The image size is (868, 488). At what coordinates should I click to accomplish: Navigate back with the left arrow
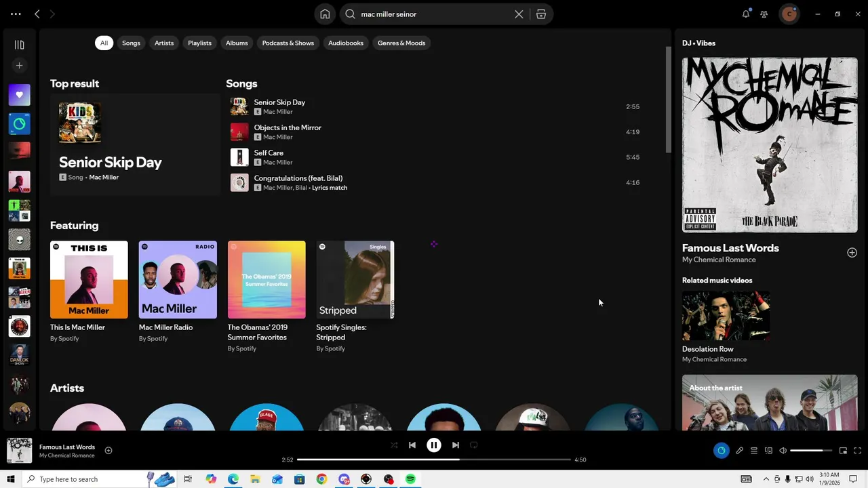pos(37,14)
